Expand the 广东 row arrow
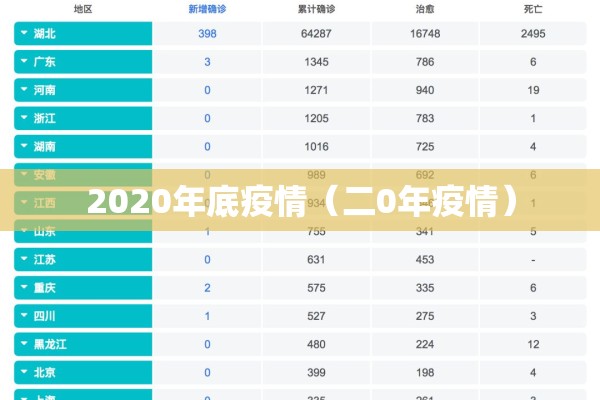Image resolution: width=600 pixels, height=400 pixels. coord(24,61)
